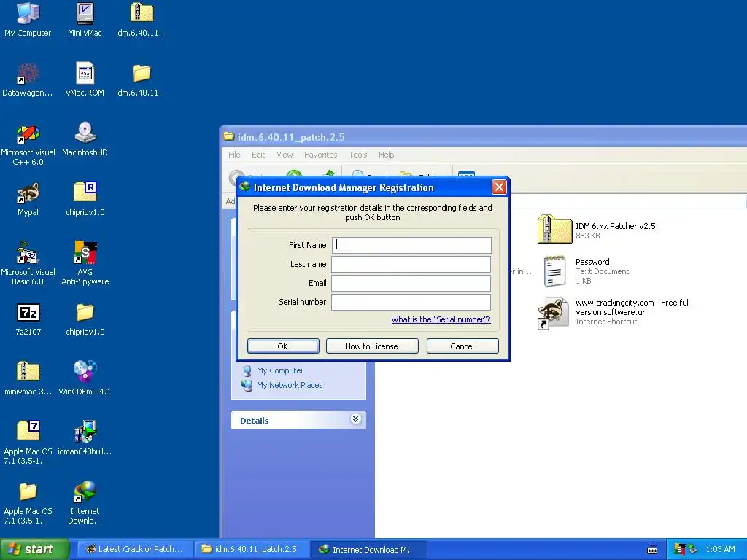Focus the Email field
The image size is (747, 560).
(411, 284)
